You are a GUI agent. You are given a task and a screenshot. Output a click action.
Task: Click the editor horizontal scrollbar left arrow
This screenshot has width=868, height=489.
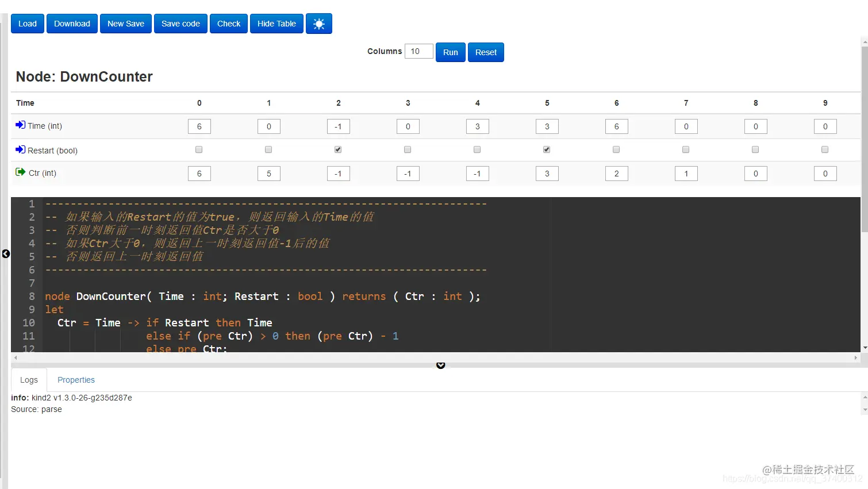[16, 357]
